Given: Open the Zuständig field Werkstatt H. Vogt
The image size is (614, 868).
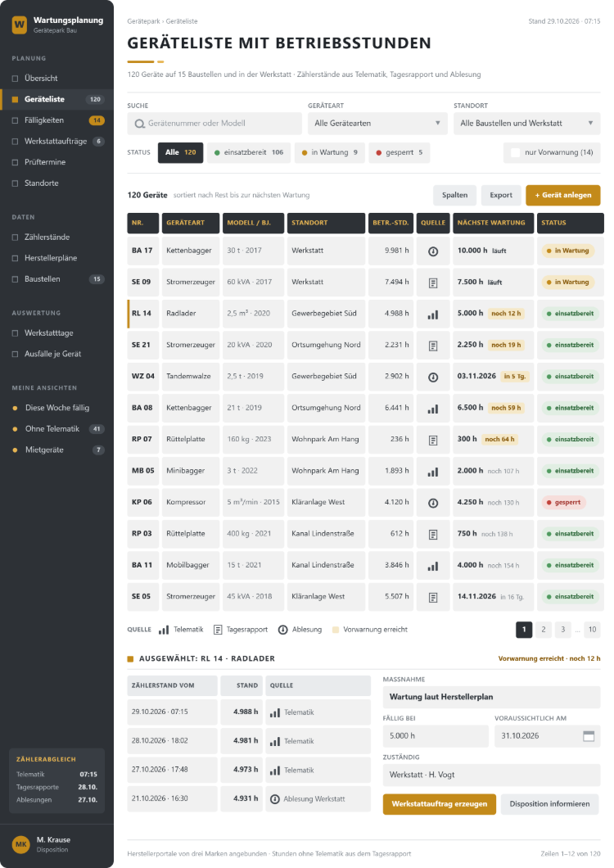Looking at the screenshot, I should (x=491, y=775).
